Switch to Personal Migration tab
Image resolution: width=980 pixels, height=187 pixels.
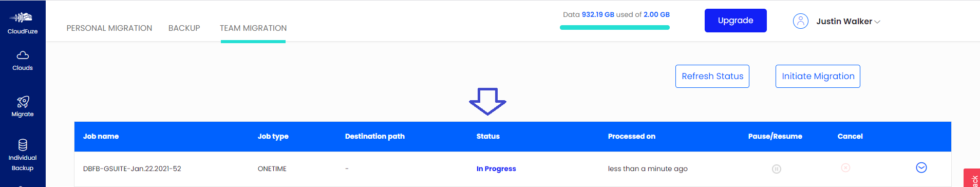click(x=109, y=28)
